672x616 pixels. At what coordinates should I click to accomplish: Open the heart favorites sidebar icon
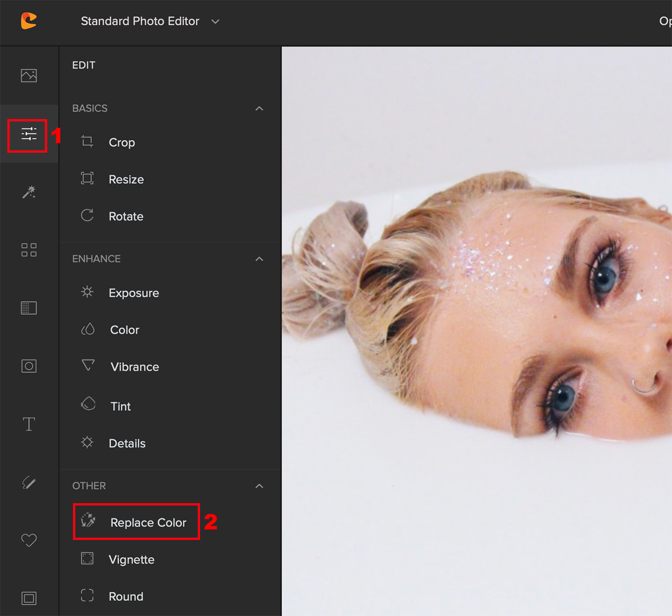(x=29, y=540)
